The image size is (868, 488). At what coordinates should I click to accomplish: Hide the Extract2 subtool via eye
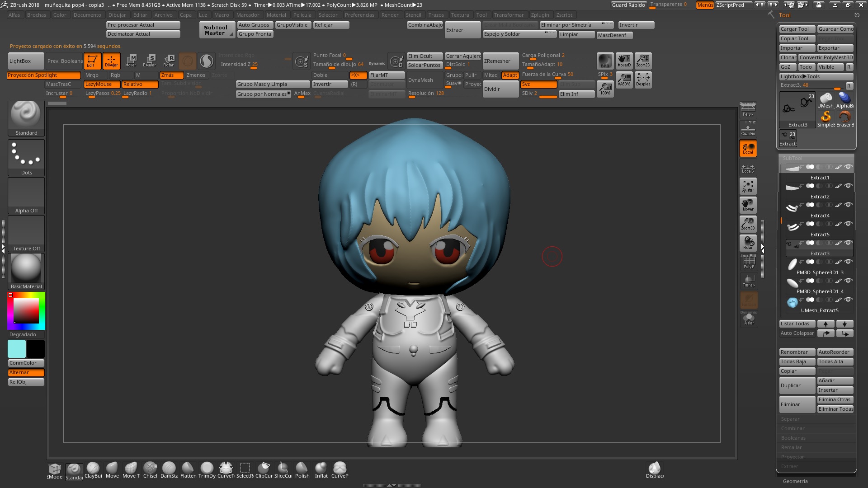coord(849,186)
